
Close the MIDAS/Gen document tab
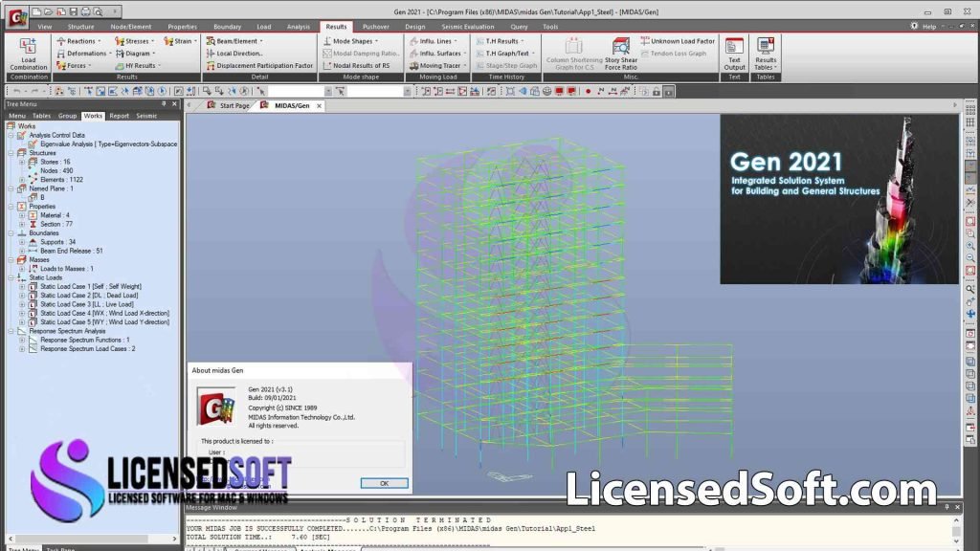pos(320,106)
